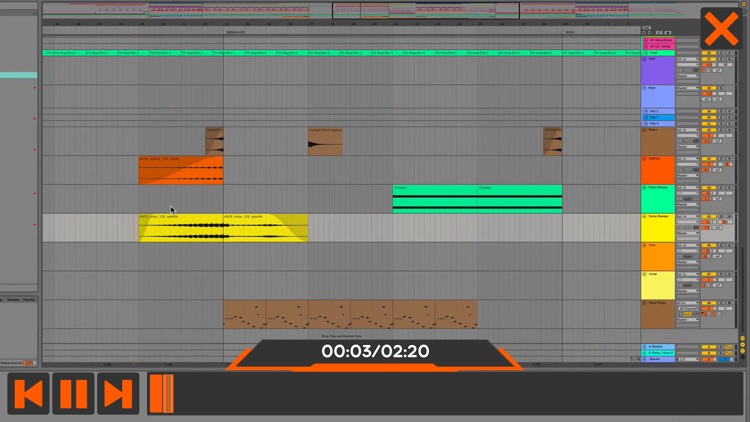
Task: Skip to the next video
Action: (118, 393)
